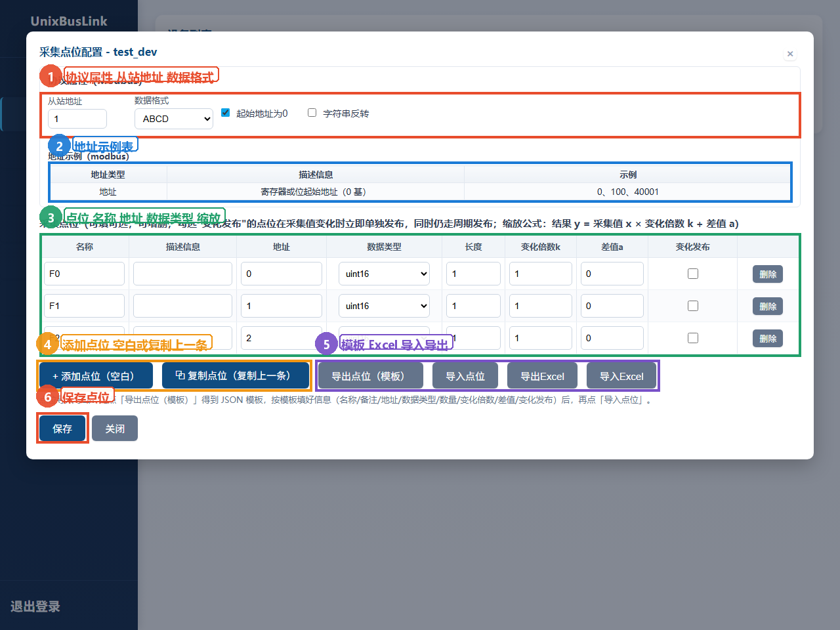Screen dimensions: 840x630
Task: Open the uint16 data type dropdown for F1
Action: click(x=384, y=306)
